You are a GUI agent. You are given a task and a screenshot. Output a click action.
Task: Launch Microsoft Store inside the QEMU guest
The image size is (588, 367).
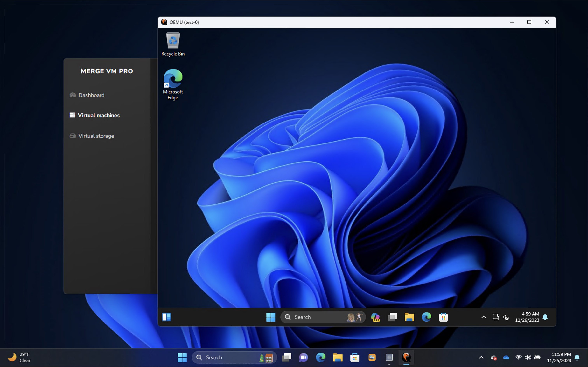pyautogui.click(x=443, y=317)
